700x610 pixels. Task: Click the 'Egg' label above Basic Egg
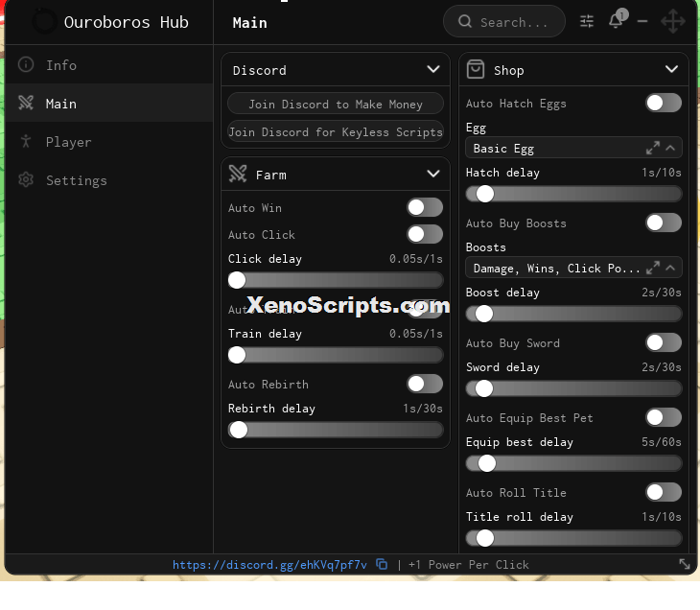(476, 128)
